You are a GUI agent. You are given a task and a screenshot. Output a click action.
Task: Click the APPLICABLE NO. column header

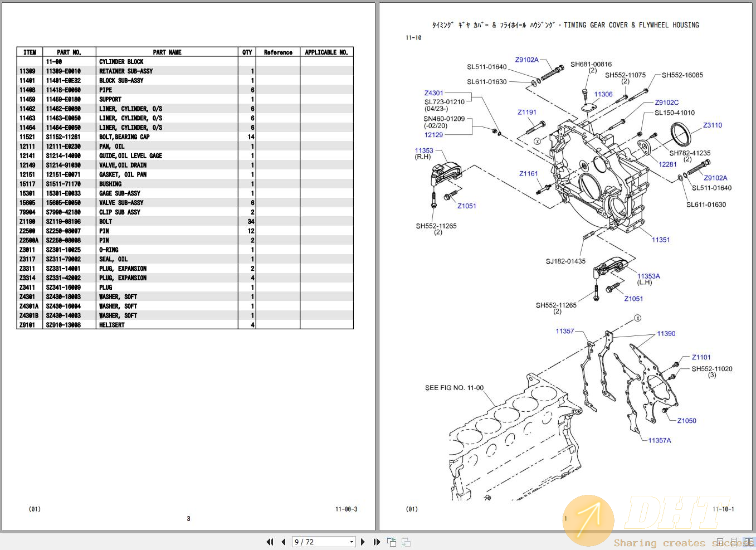tap(326, 52)
